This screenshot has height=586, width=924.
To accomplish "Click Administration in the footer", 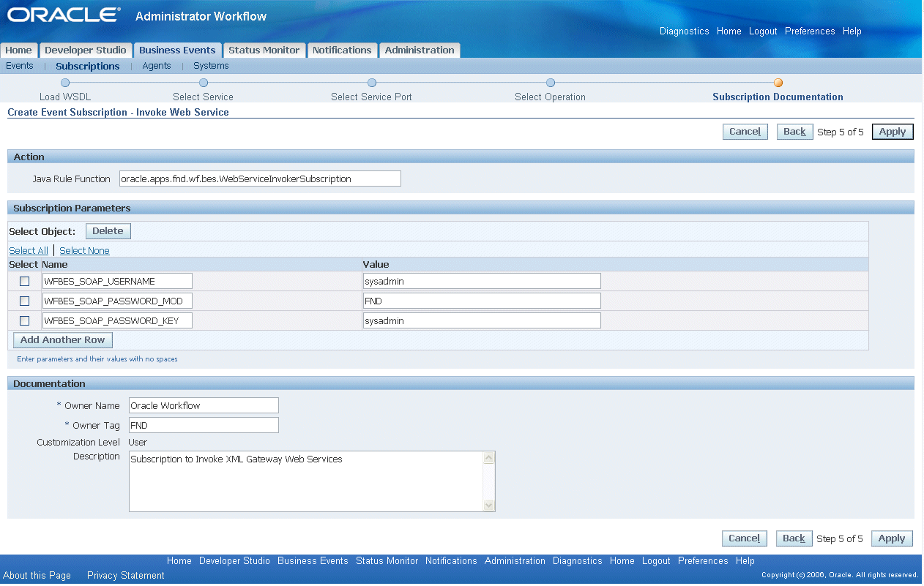I will tap(515, 561).
